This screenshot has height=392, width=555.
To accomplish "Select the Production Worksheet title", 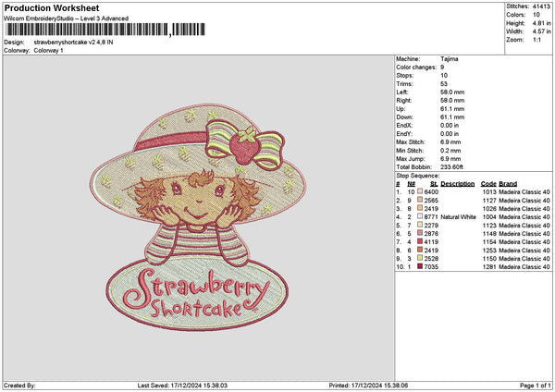I will 52,8.
